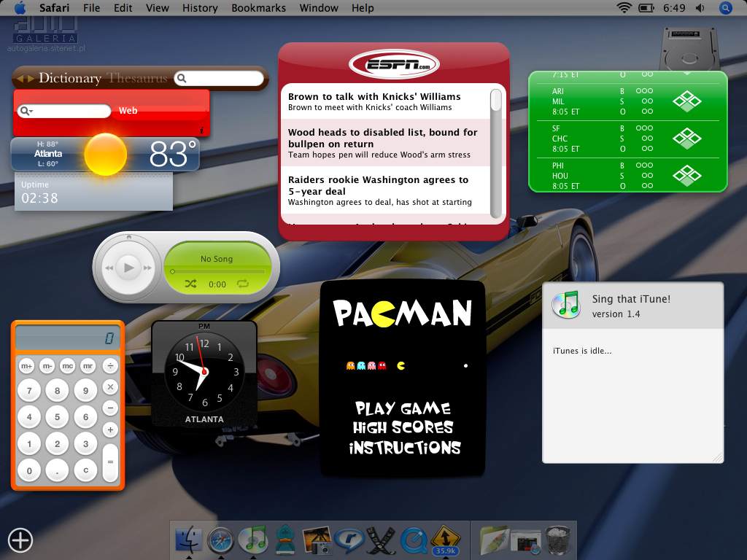Open the Bookmarks menu
This screenshot has width=747, height=560.
[x=259, y=8]
